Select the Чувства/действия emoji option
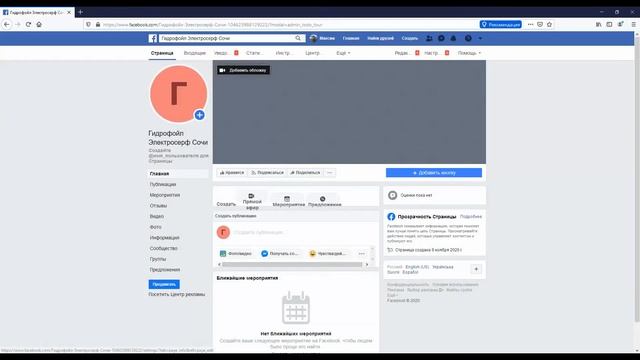 328,253
